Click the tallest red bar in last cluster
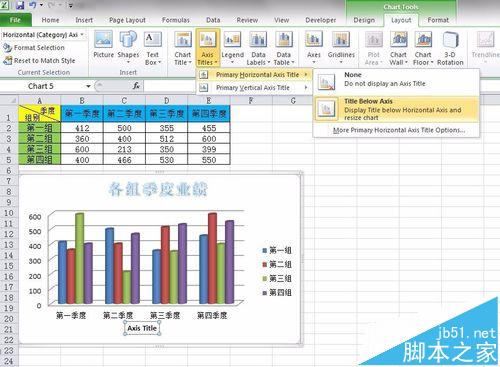Viewport: 500px width, 367px height. point(212,258)
